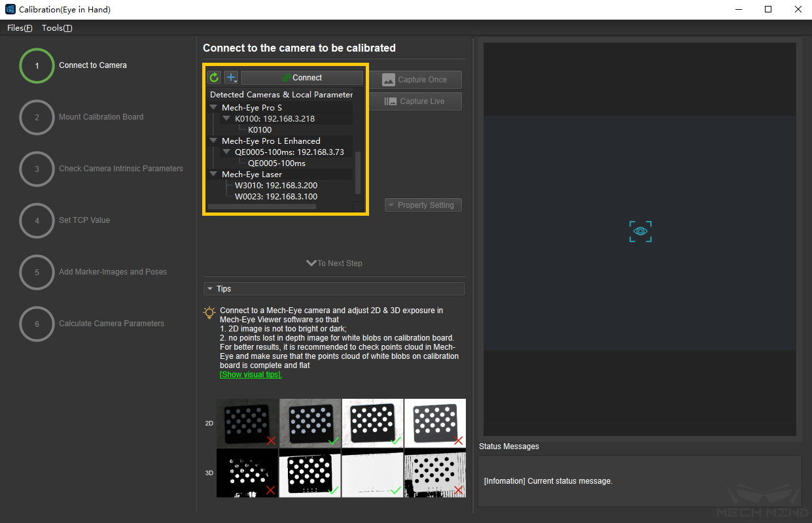Image resolution: width=812 pixels, height=523 pixels.
Task: Collapse the Tips section
Action: point(209,289)
